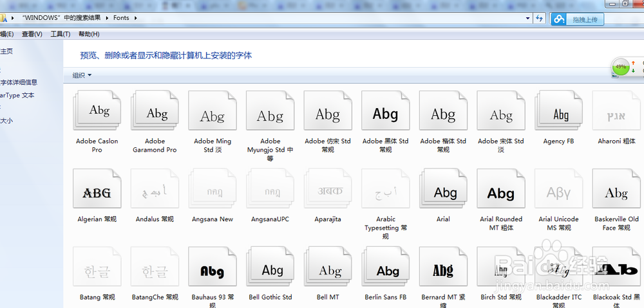Expand the address bar history dropdown
Viewport: 644px width, 308px height.
[x=528, y=18]
